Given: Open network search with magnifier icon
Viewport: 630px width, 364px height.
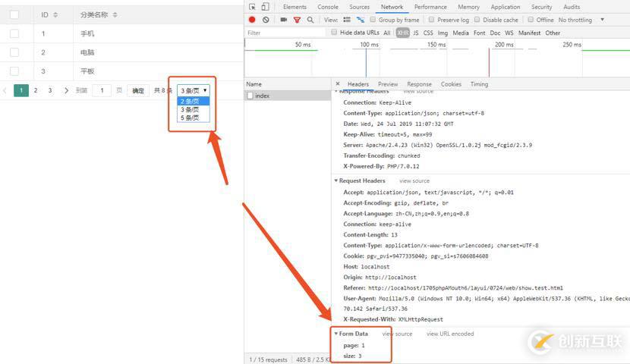Looking at the screenshot, I should [x=310, y=20].
